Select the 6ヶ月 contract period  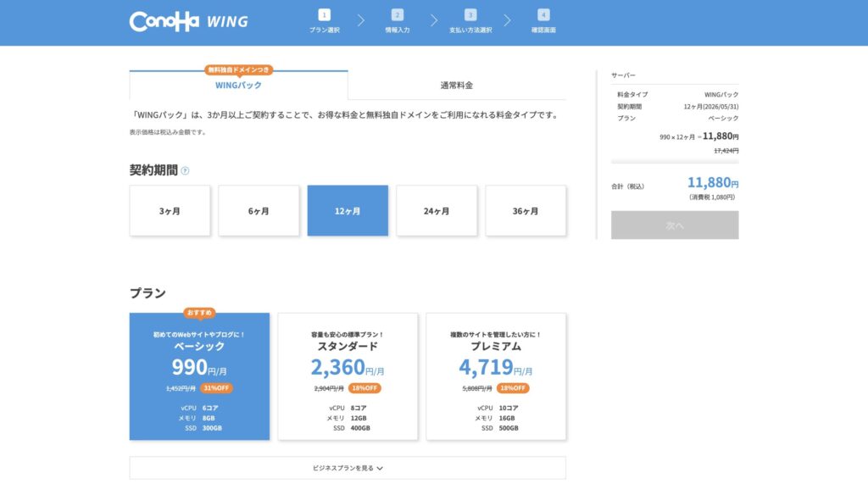coord(259,211)
